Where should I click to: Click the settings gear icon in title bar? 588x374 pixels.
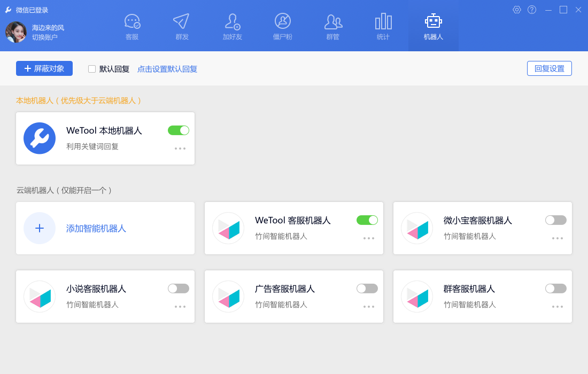[516, 10]
